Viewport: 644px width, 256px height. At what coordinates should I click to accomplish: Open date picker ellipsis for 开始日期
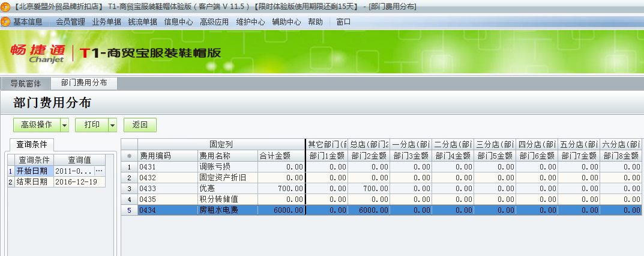[x=100, y=171]
